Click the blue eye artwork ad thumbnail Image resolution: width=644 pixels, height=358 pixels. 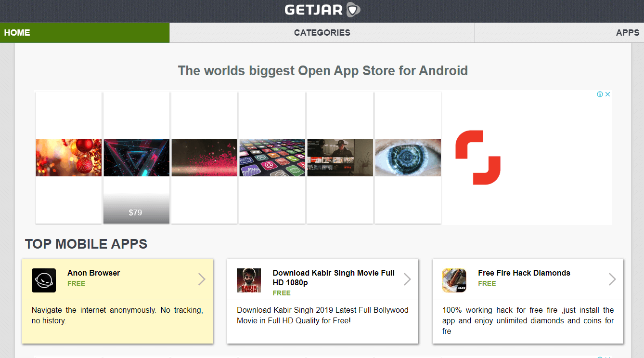pos(408,158)
